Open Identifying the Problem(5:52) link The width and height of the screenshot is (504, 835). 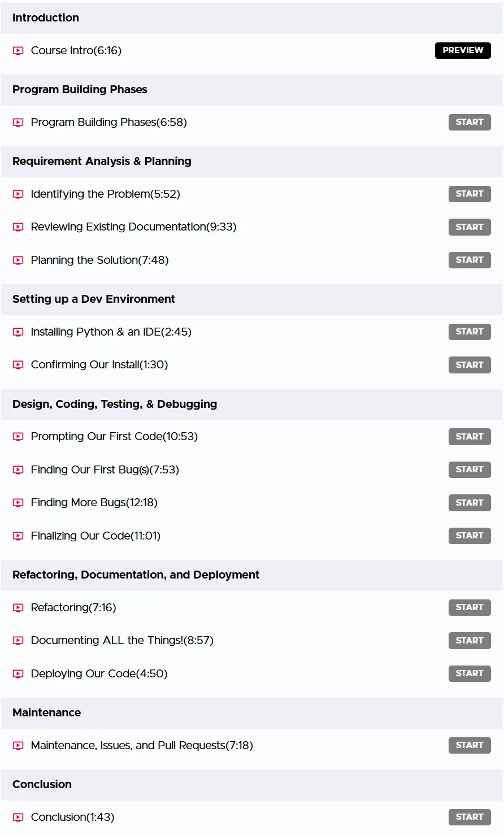(x=106, y=194)
